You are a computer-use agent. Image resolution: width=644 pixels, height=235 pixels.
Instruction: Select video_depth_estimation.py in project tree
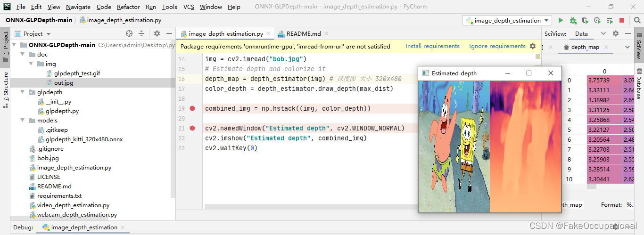[x=73, y=205]
